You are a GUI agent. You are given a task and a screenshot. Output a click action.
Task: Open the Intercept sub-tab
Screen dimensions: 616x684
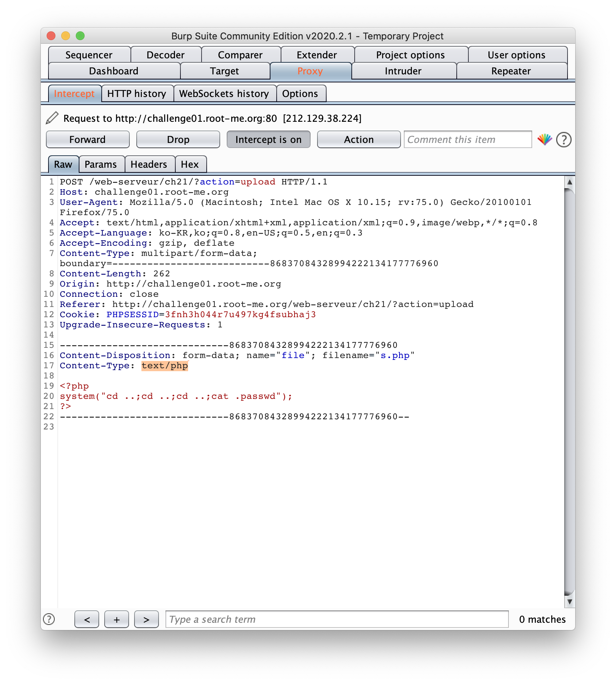point(74,94)
